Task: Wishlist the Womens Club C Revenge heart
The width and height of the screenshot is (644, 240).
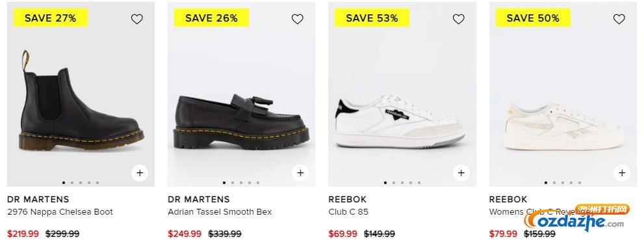Action: pyautogui.click(x=619, y=19)
